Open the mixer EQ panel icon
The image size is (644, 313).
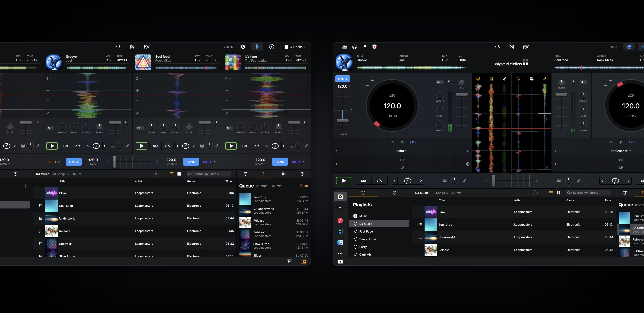(x=344, y=47)
